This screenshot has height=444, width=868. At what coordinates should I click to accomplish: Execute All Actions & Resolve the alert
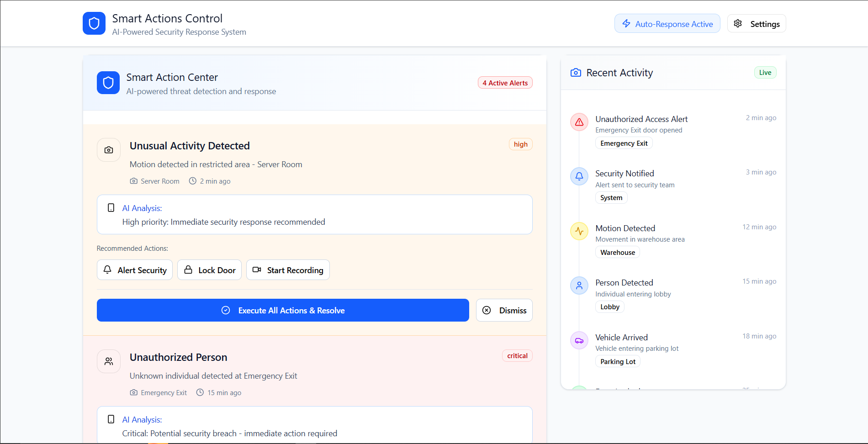pos(283,310)
